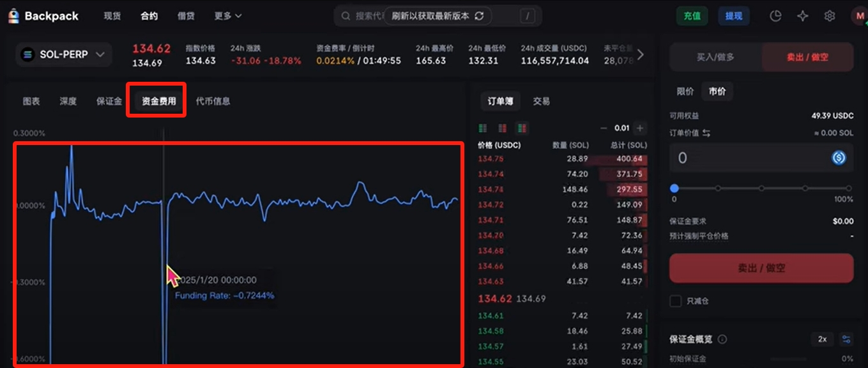Open the portfolio pie chart icon
868x368 pixels.
click(776, 16)
